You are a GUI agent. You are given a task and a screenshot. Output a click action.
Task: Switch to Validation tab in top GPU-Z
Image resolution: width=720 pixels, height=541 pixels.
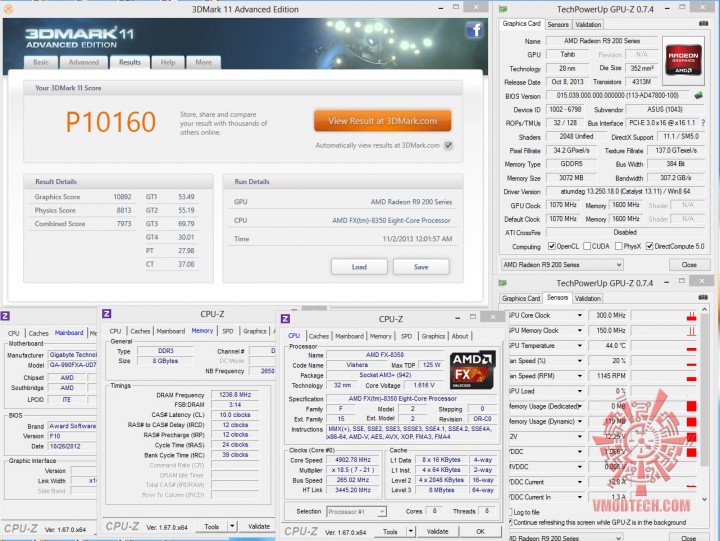click(588, 24)
